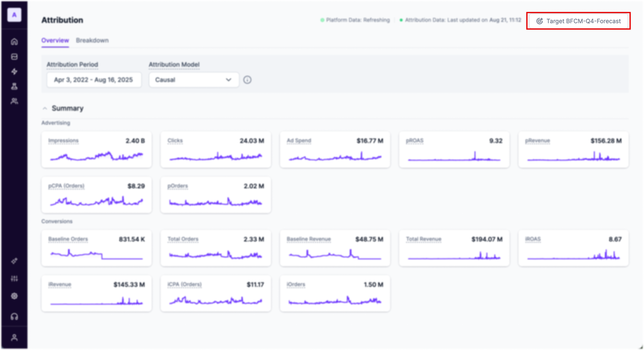
Task: Switch to the Breakdown tab
Action: pyautogui.click(x=92, y=41)
